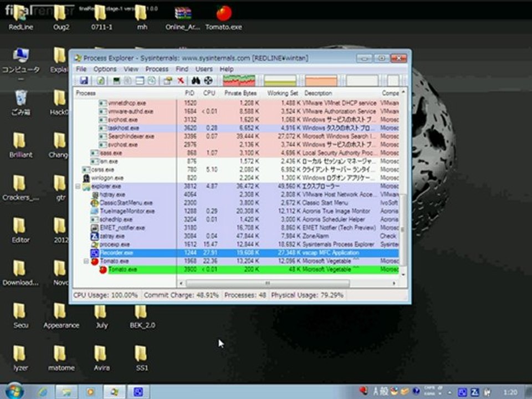Click the vertical scrollbar down arrow
This screenshot has height=399, width=532.
click(x=403, y=274)
